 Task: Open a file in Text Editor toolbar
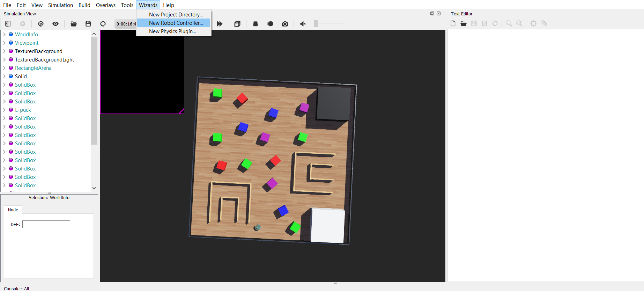[464, 23]
